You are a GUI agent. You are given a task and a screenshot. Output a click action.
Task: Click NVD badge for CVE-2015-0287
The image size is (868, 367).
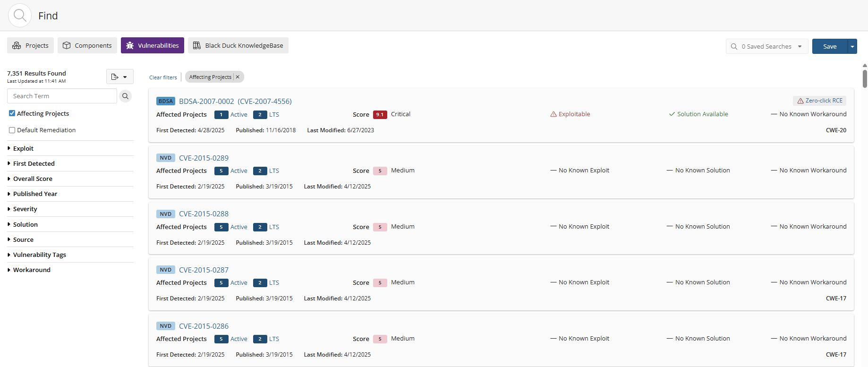click(166, 270)
